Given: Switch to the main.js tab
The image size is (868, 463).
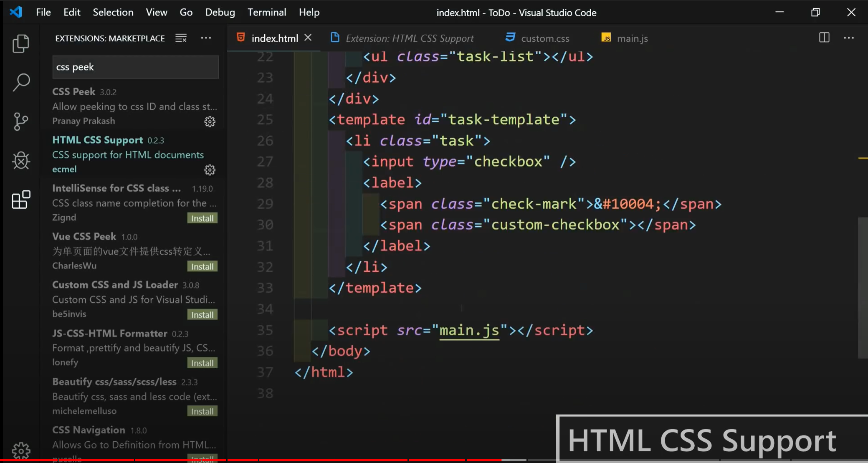Looking at the screenshot, I should coord(632,38).
